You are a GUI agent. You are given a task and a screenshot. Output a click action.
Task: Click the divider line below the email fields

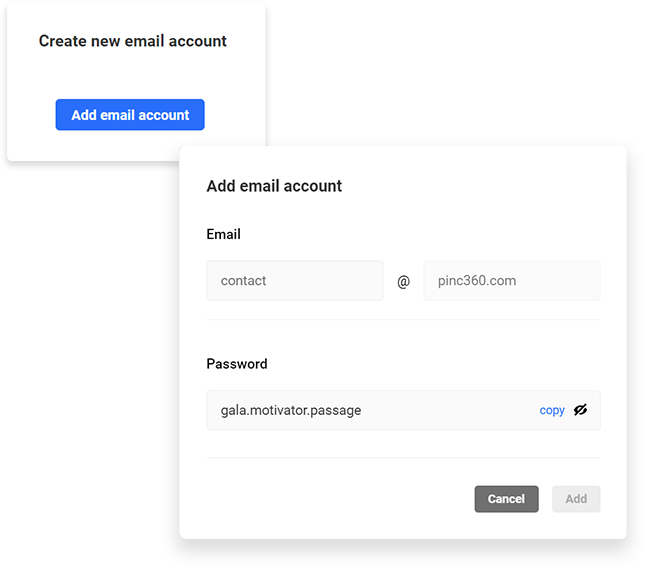(403, 320)
